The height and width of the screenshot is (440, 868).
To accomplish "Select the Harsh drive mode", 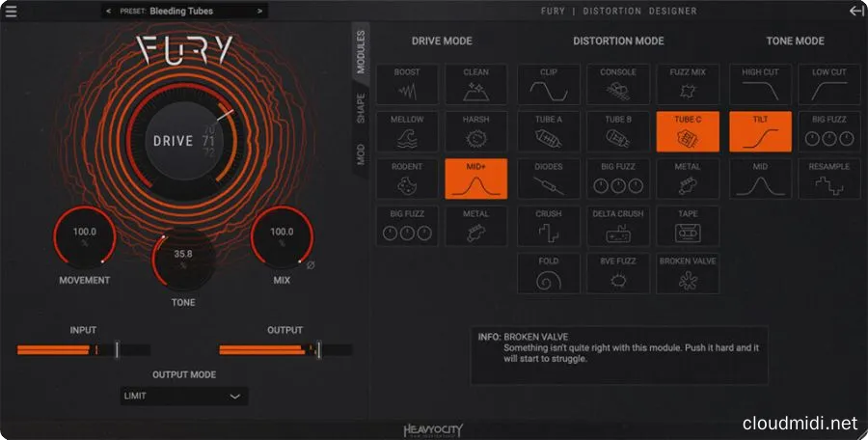I will pyautogui.click(x=476, y=131).
